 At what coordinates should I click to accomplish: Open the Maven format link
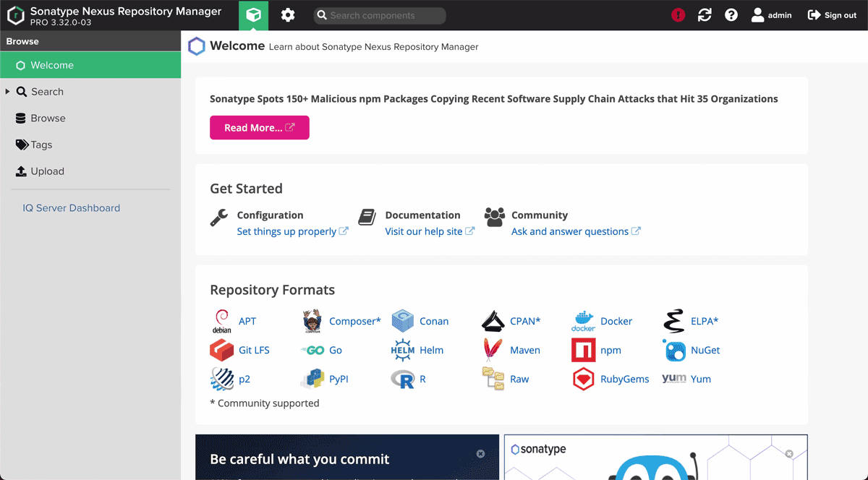(525, 350)
